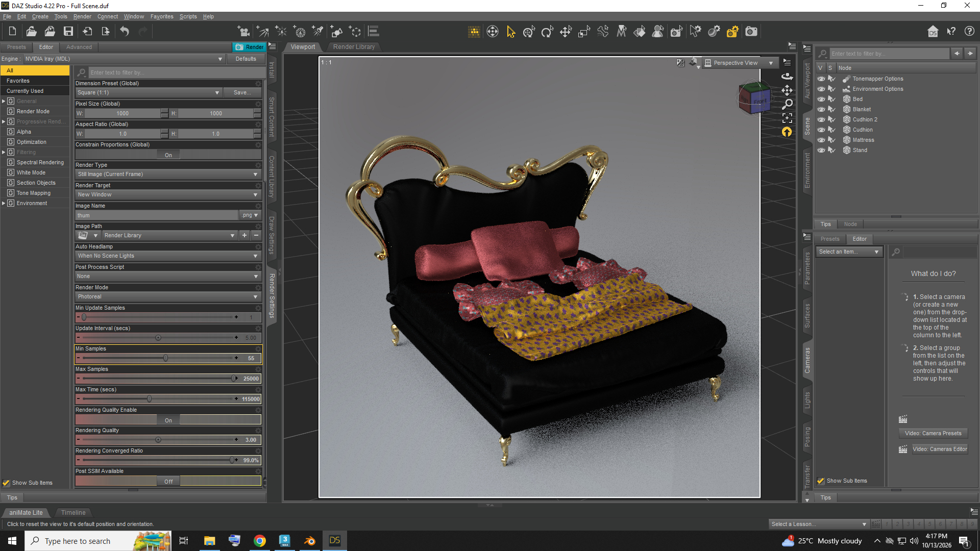Click the viewport frame selection icon
980x551 pixels.
[x=787, y=118]
